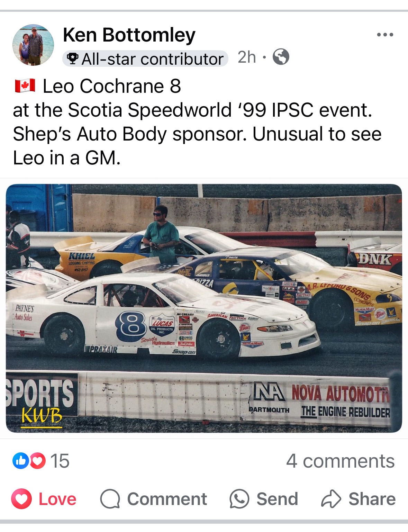Image resolution: width=408 pixels, height=532 pixels.
Task: Open the three-dot post options menu
Action: [x=385, y=35]
